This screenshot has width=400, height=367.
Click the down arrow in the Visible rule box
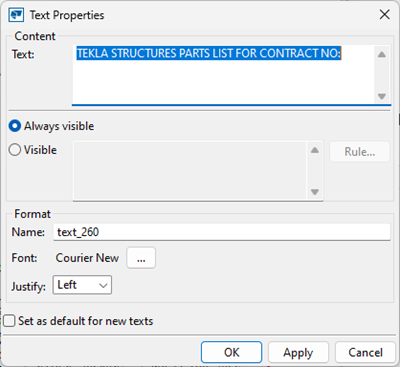tap(315, 192)
